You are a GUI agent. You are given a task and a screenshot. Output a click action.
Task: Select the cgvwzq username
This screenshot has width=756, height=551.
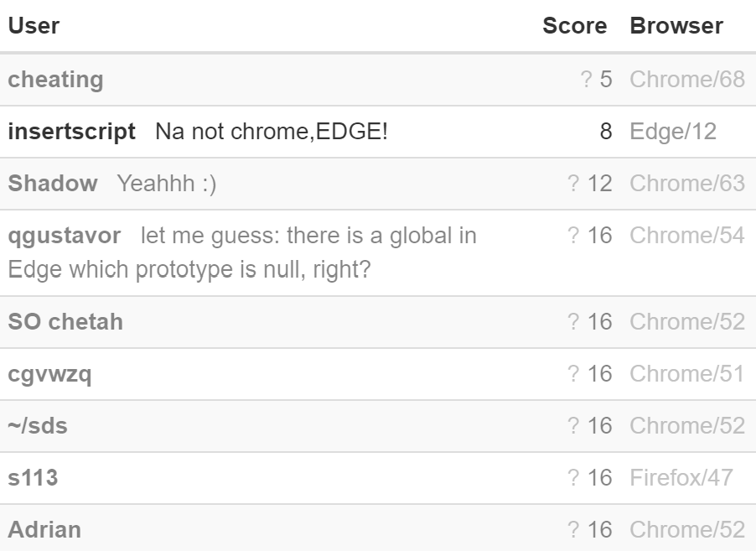coord(49,374)
